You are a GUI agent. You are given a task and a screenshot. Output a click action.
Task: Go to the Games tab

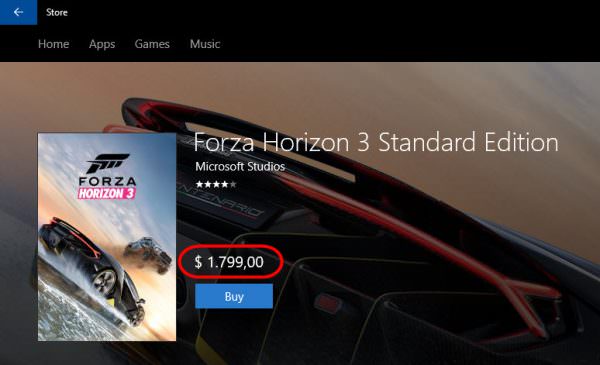[152, 44]
